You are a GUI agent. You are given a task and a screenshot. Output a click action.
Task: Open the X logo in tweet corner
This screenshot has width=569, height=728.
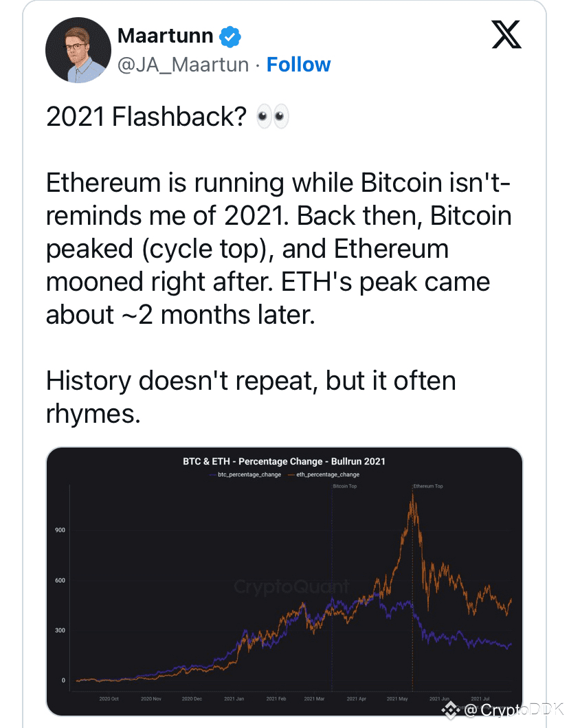click(x=507, y=34)
